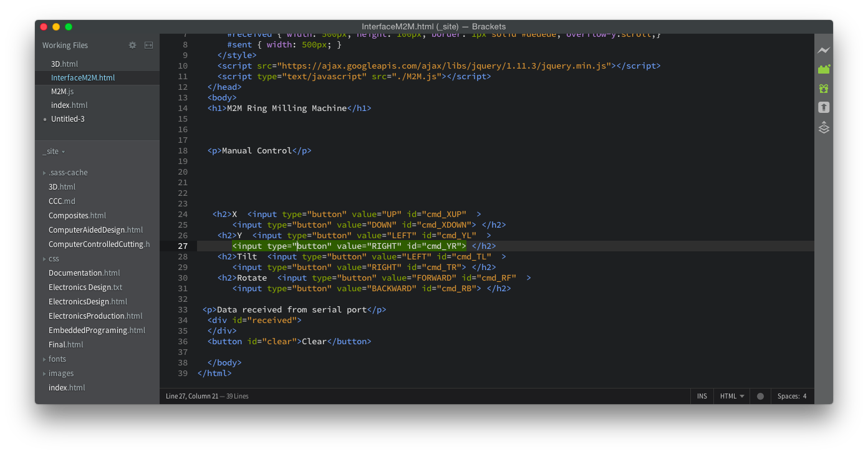Image resolution: width=868 pixels, height=454 pixels.
Task: Open Final.html file
Action: tap(66, 345)
